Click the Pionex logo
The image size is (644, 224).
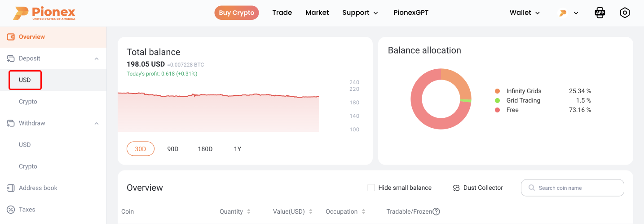click(44, 13)
